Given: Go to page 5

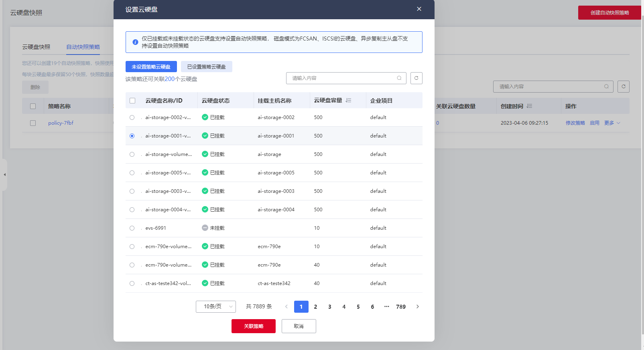Looking at the screenshot, I should pyautogui.click(x=358, y=307).
